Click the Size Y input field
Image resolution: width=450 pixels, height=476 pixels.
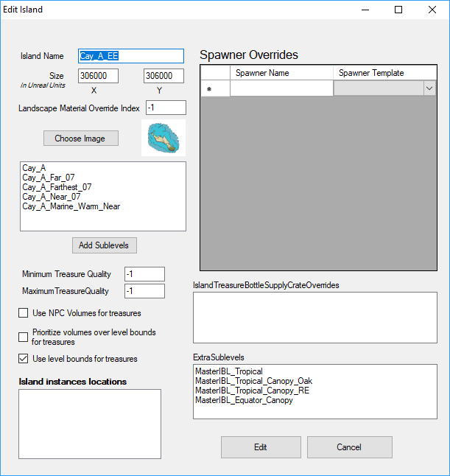pyautogui.click(x=164, y=76)
